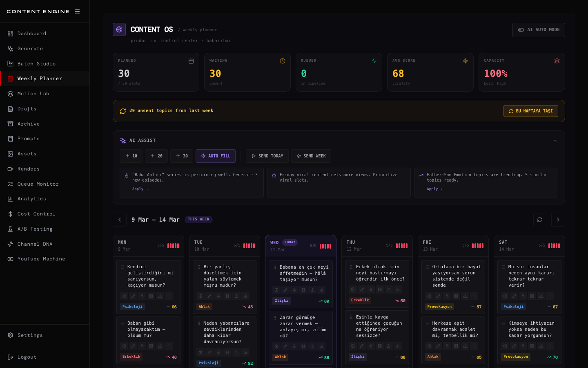Open Motion Lab in sidebar
Image resolution: width=588 pixels, height=368 pixels.
click(x=33, y=94)
